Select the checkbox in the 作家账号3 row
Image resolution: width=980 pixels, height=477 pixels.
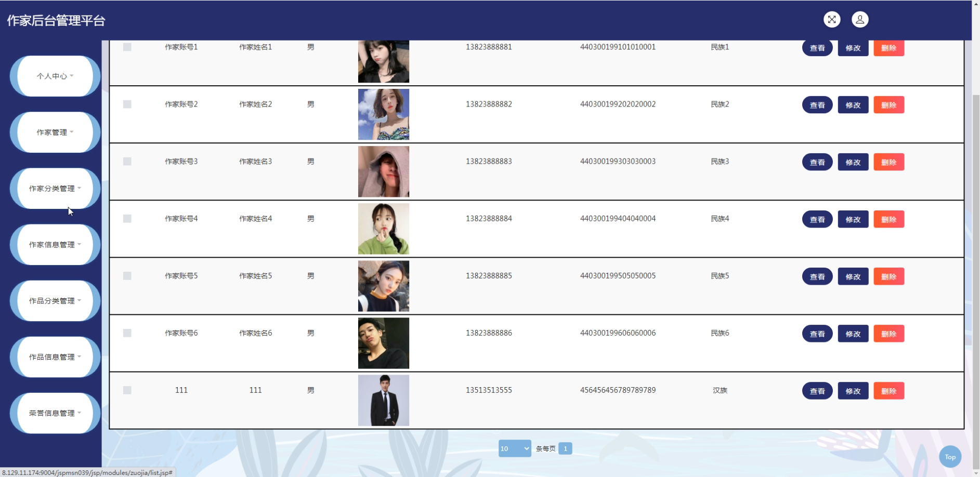coord(127,161)
